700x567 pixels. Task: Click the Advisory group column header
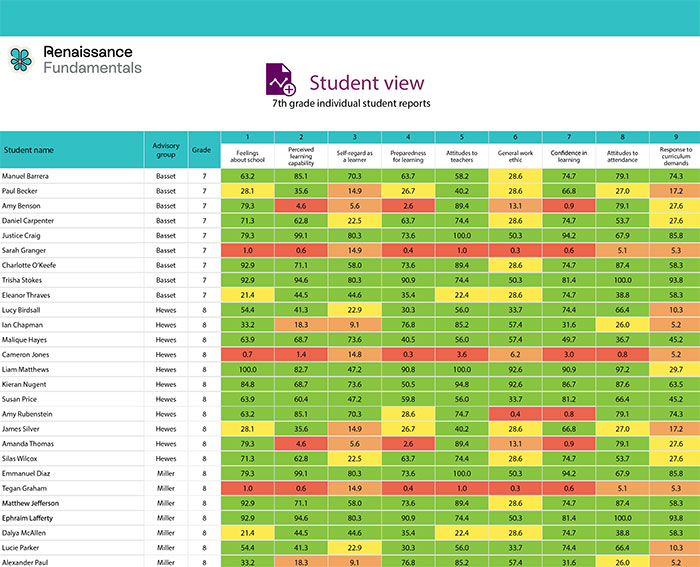click(x=166, y=151)
